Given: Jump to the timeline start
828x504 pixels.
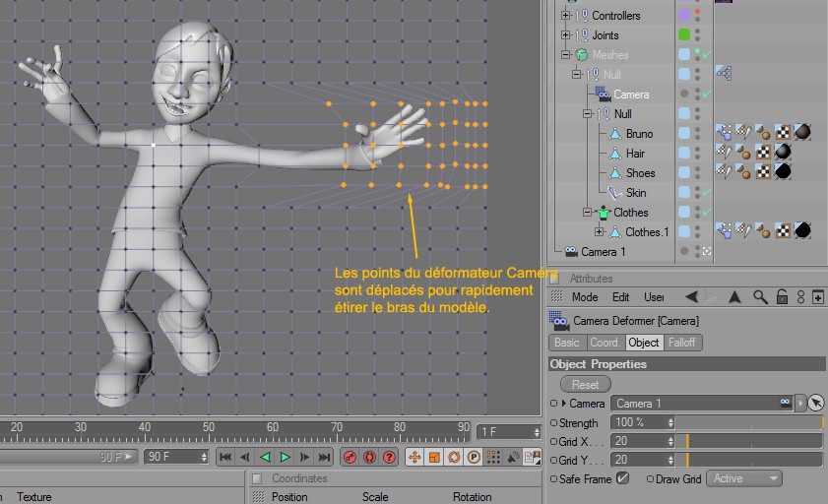Looking at the screenshot, I should [x=225, y=458].
